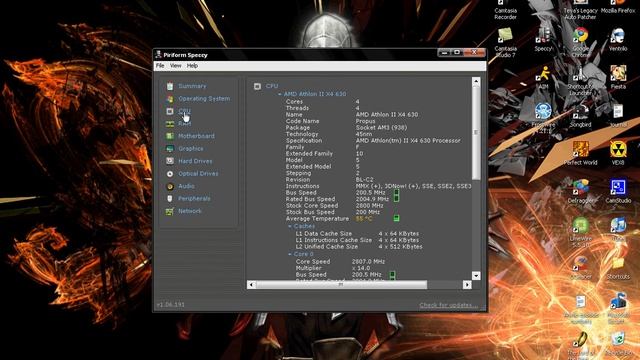
Task: Go to the Summary section
Action: 192,86
